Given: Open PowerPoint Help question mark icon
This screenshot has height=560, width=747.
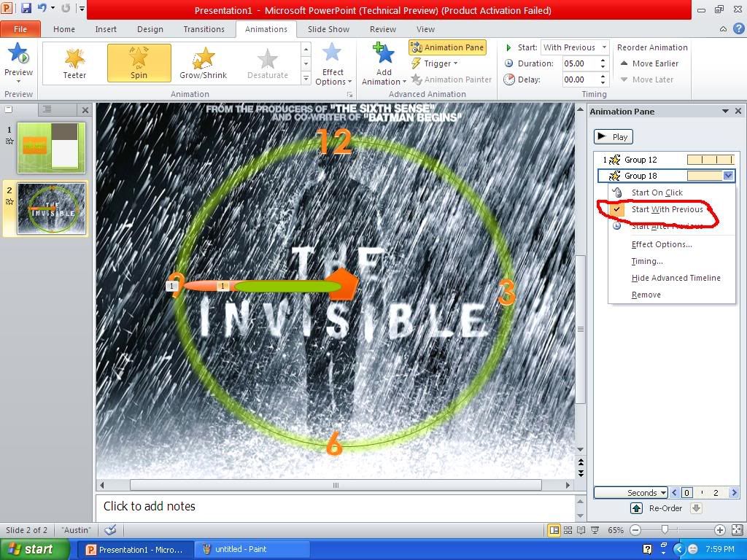Looking at the screenshot, I should coord(738,29).
